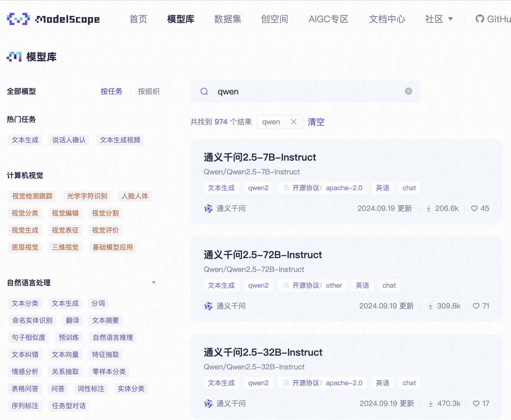Toggle the 光学字符识别 vision tag
The width and height of the screenshot is (511, 420).
coord(87,196)
